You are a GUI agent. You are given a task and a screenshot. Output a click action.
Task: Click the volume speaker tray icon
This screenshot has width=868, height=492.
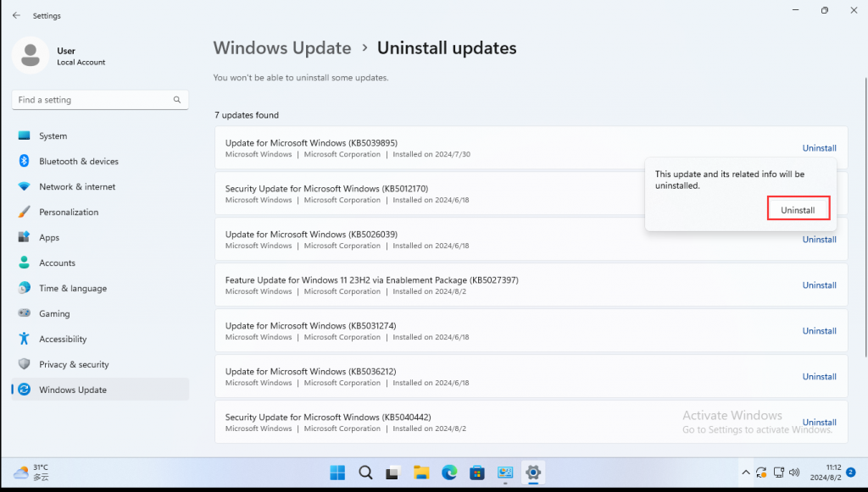point(794,473)
